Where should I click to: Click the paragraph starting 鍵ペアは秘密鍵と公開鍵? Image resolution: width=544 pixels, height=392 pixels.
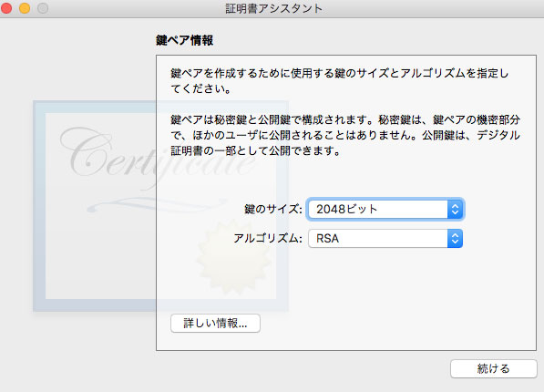click(x=345, y=135)
